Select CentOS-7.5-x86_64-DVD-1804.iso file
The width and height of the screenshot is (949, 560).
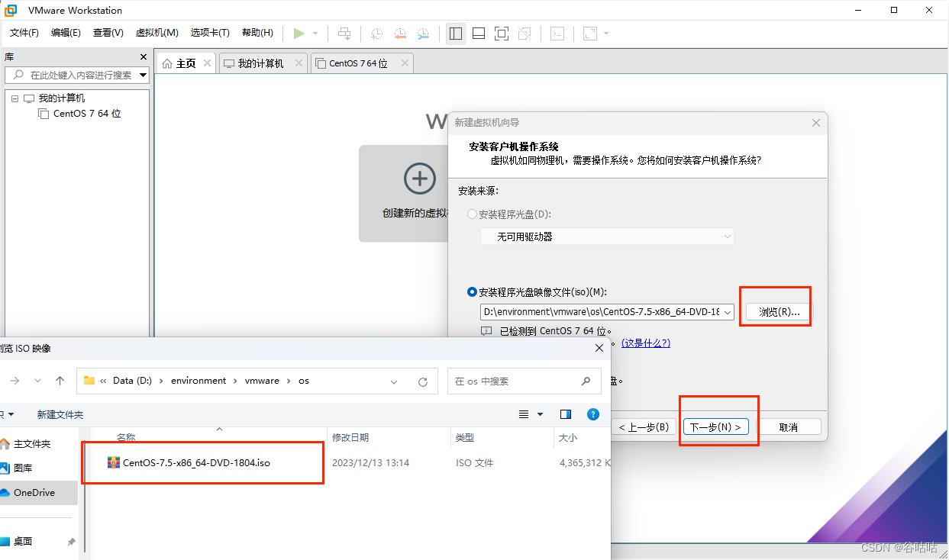tap(196, 462)
